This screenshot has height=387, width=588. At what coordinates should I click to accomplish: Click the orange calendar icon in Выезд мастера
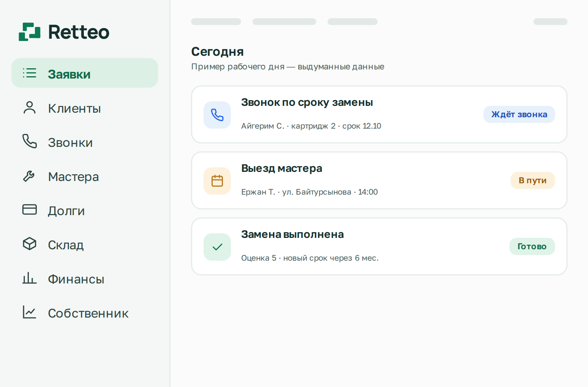(x=217, y=181)
